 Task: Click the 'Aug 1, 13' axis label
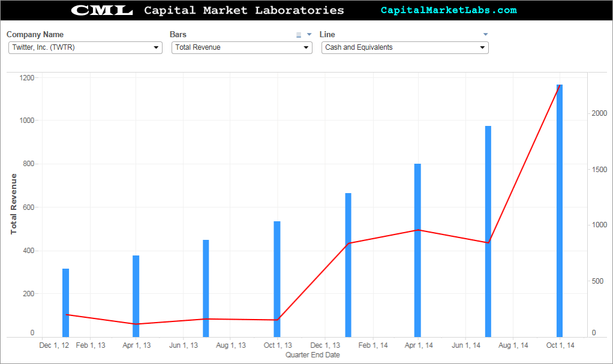pos(231,345)
